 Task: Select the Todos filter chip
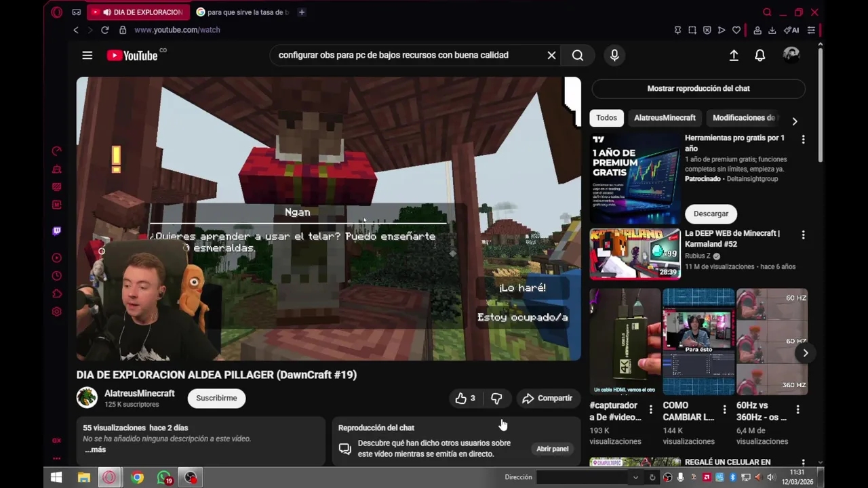click(x=606, y=118)
